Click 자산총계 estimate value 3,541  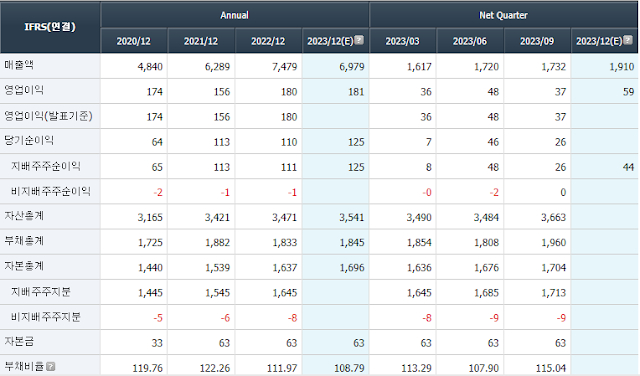tap(352, 218)
